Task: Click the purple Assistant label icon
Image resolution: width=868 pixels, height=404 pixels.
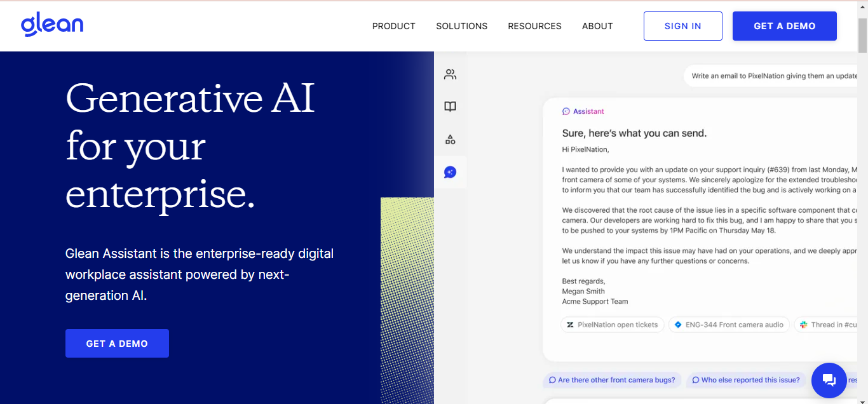Action: pyautogui.click(x=566, y=111)
